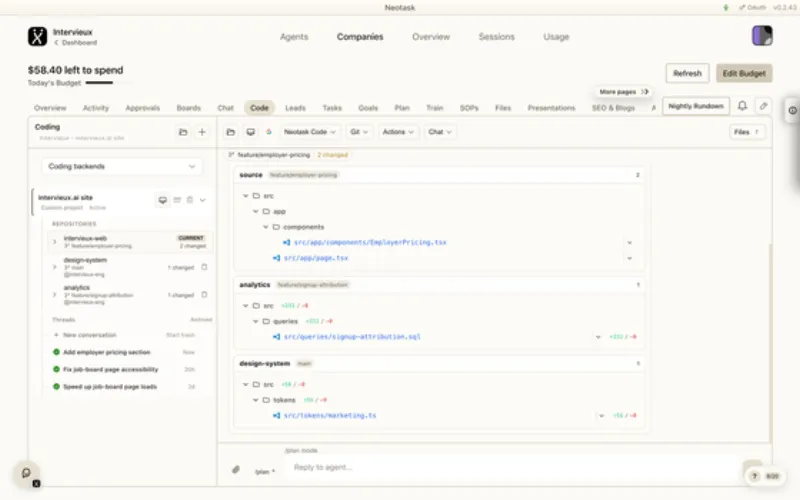This screenshot has width=800, height=500.
Task: Collapse queries folder in analytics tree
Action: point(256,321)
